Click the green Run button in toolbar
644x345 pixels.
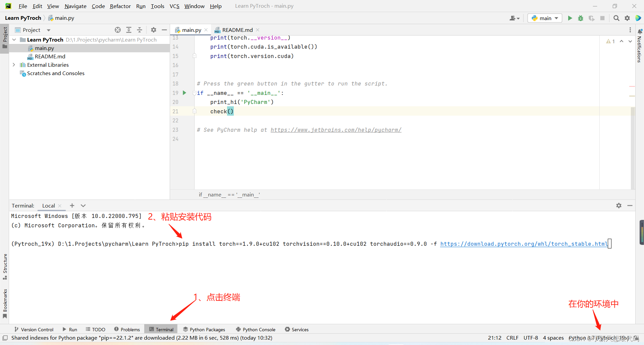pos(570,18)
